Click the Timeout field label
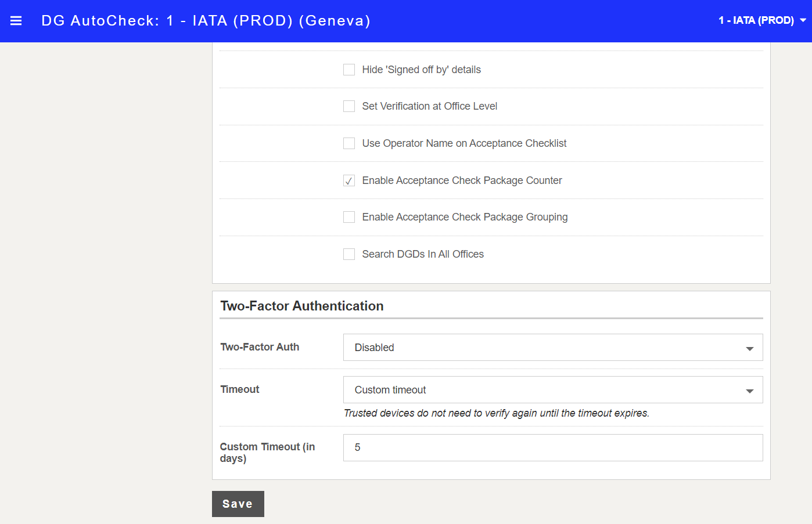Image resolution: width=812 pixels, height=524 pixels. pyautogui.click(x=240, y=389)
